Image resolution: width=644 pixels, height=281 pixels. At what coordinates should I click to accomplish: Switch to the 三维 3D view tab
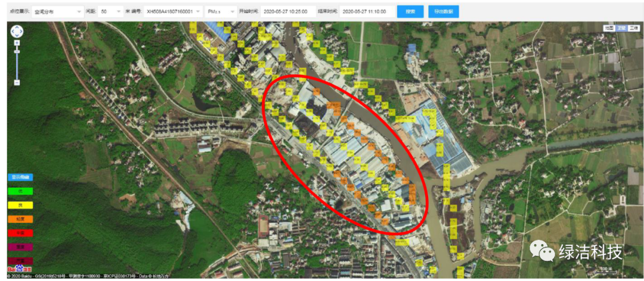[x=634, y=28]
